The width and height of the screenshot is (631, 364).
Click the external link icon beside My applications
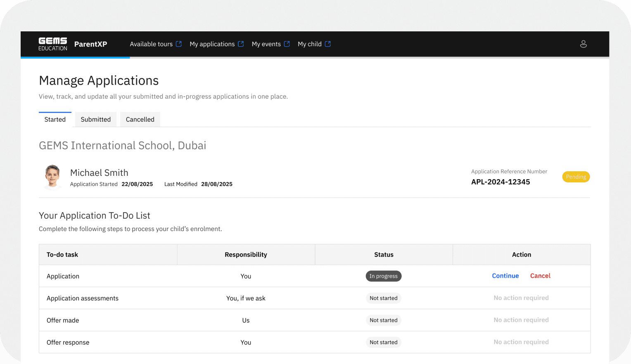pyautogui.click(x=241, y=44)
